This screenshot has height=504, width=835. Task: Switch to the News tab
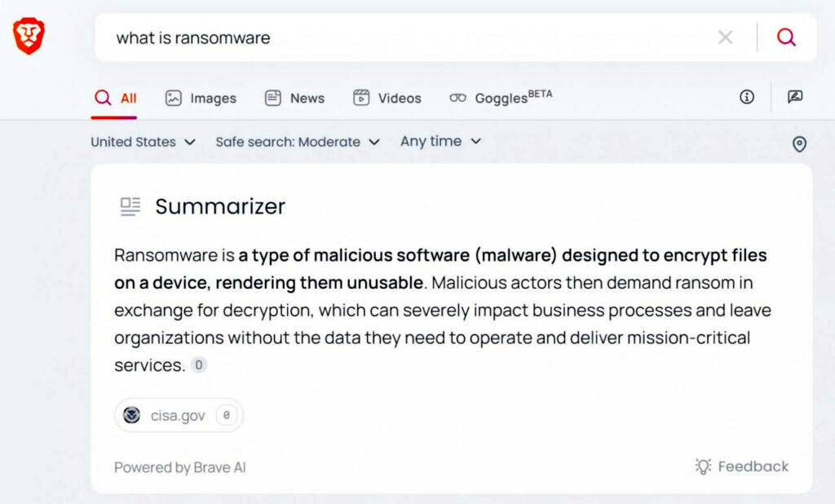[x=294, y=98]
